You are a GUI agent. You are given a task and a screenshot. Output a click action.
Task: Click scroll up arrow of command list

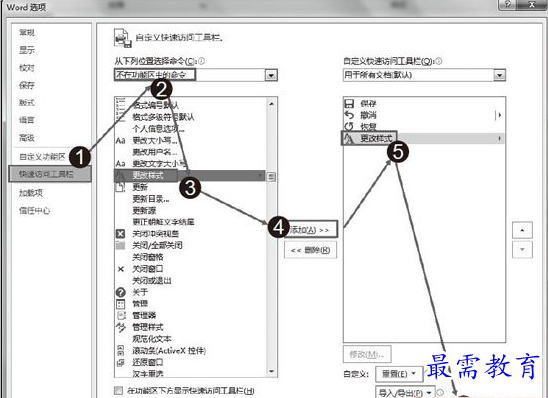coord(271,103)
